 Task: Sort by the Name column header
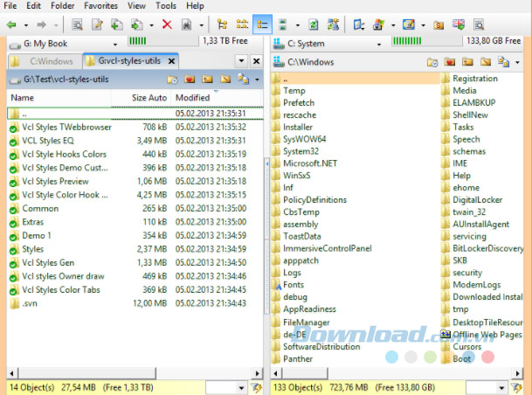coord(59,98)
